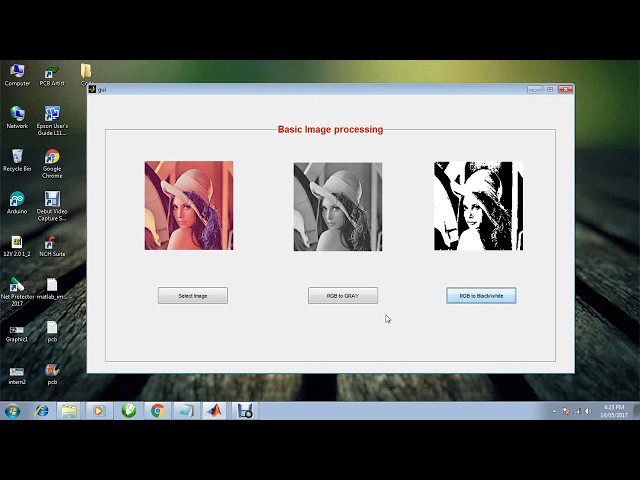
Task: Click the original color image thumbnail
Action: [x=189, y=205]
